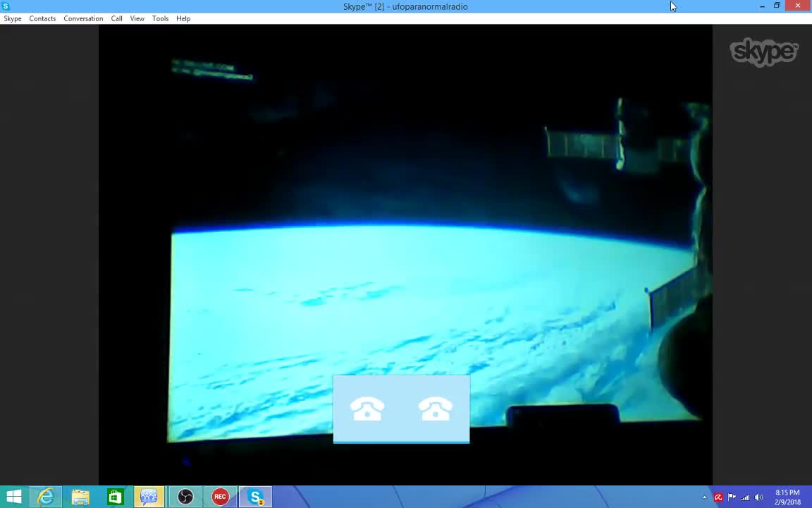
Task: Open the network signal tray icon
Action: coord(745,497)
